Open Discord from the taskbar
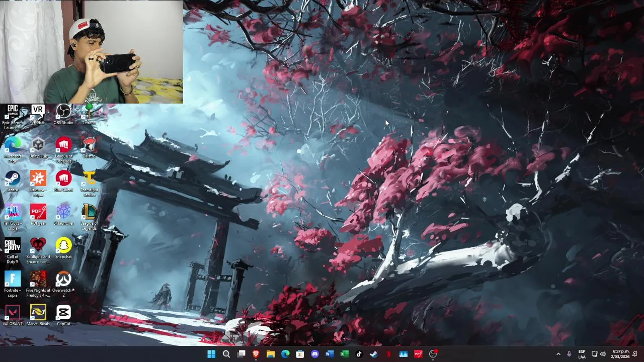This screenshot has width=644, height=362. (x=315, y=354)
